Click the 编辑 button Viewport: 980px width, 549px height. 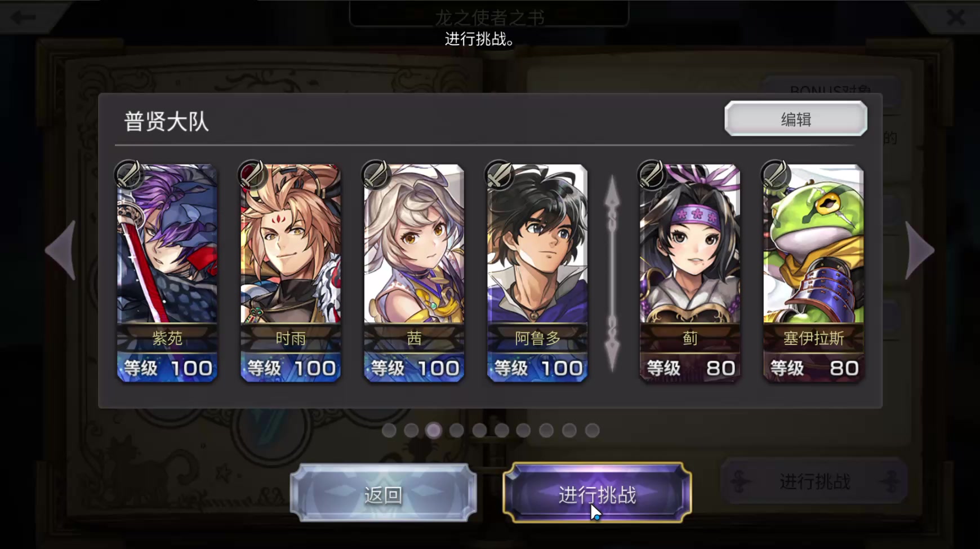coord(795,119)
